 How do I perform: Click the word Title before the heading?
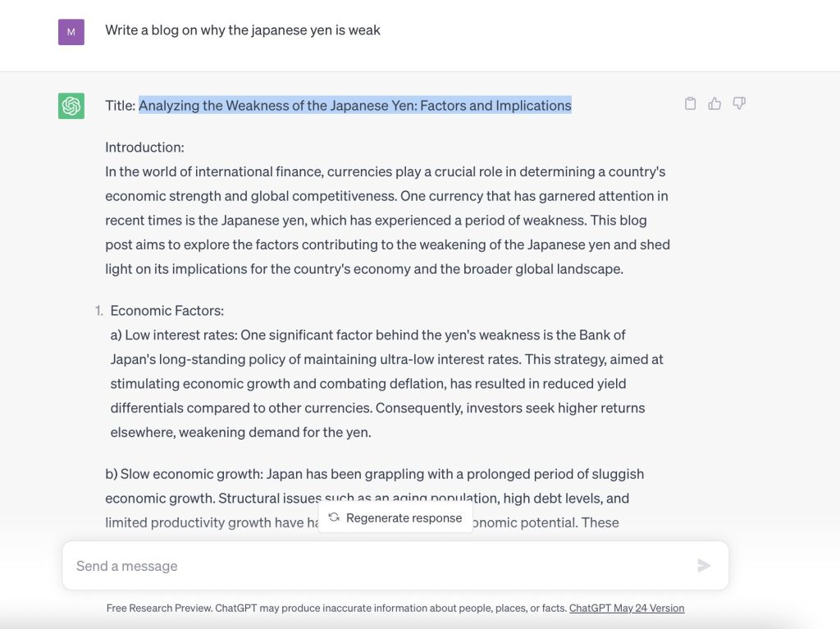click(120, 106)
